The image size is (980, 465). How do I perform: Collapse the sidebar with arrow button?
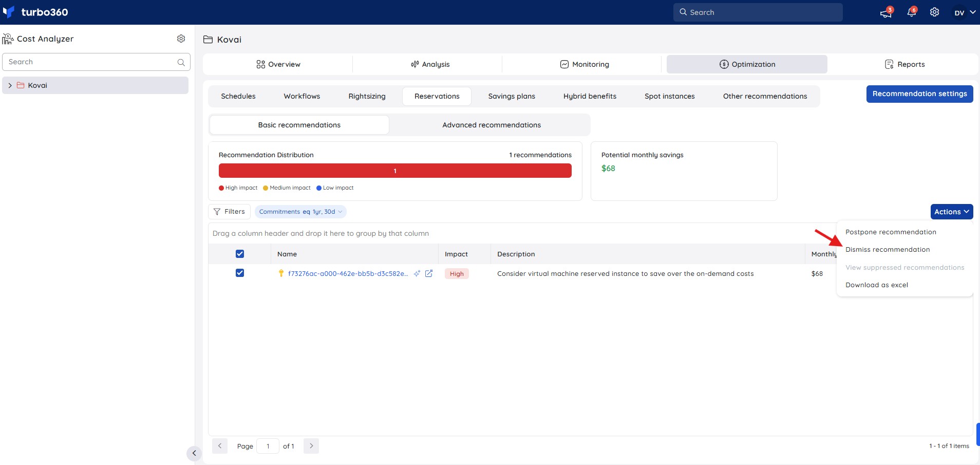(x=194, y=453)
